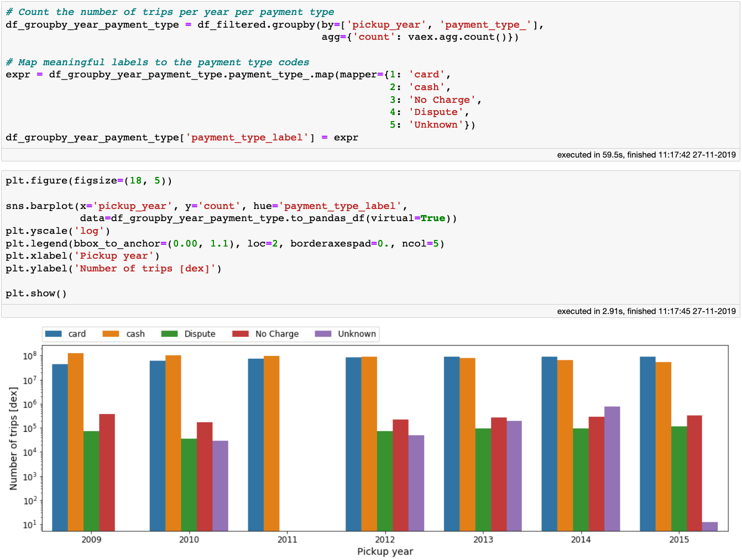Click the 'No Charge' legend label
The image size is (742, 560).
coord(277,334)
